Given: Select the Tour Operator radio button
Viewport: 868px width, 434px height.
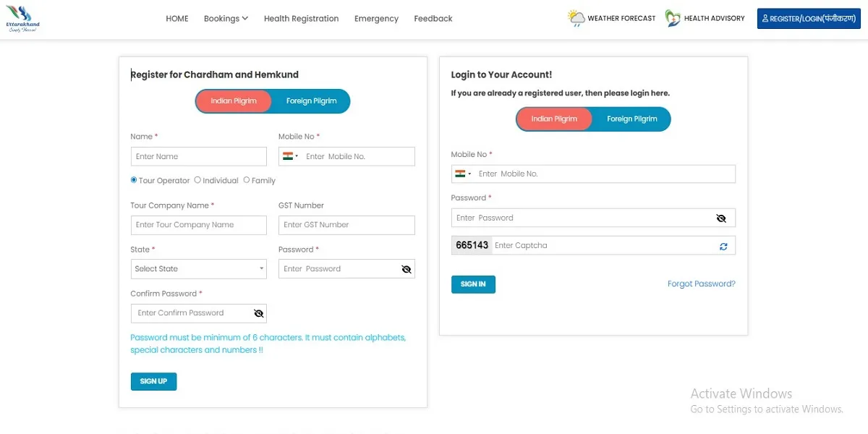Looking at the screenshot, I should 134,180.
